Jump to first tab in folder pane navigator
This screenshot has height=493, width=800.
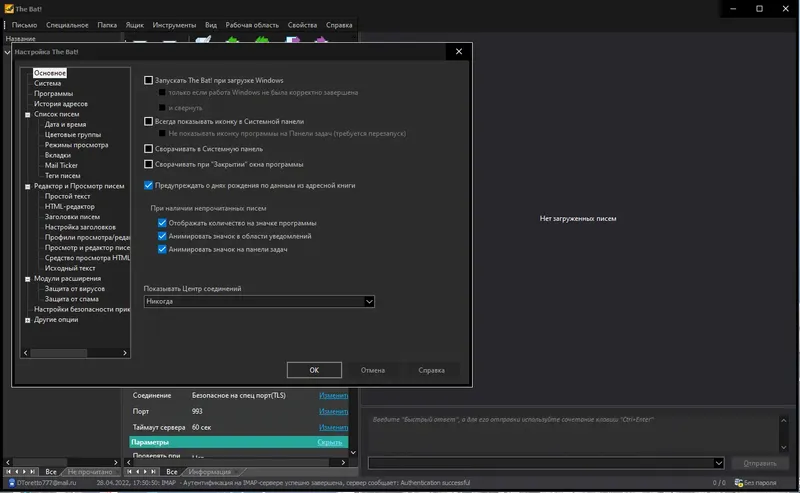point(8,472)
